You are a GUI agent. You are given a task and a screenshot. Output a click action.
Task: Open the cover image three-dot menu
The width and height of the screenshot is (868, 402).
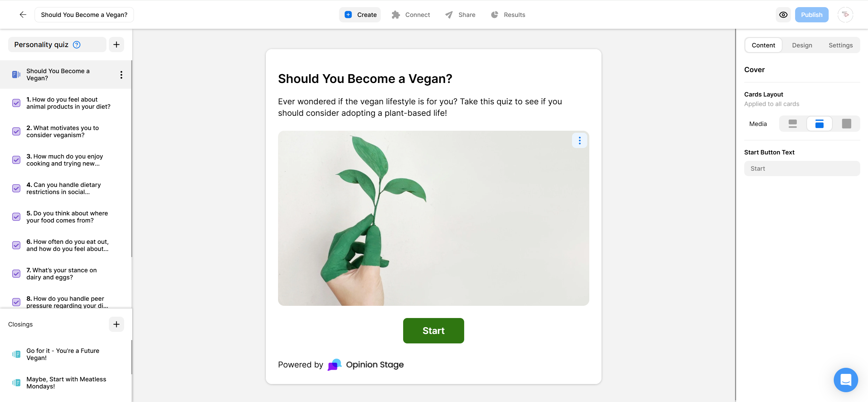(x=579, y=140)
